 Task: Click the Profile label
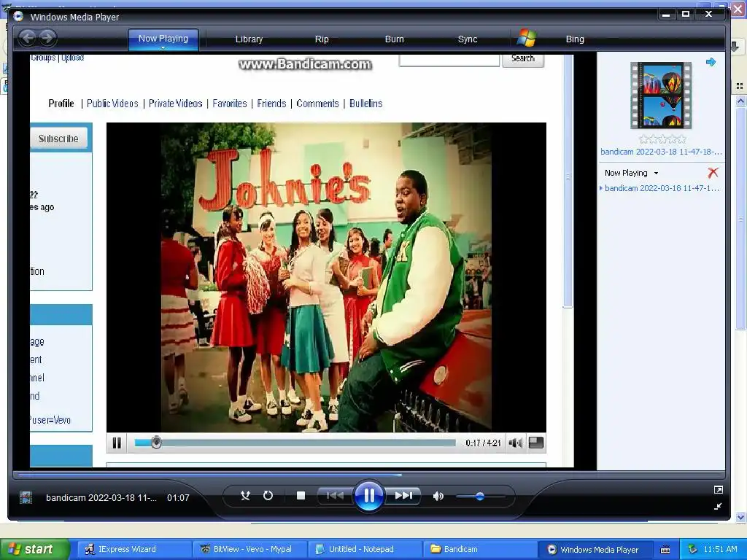pos(61,104)
